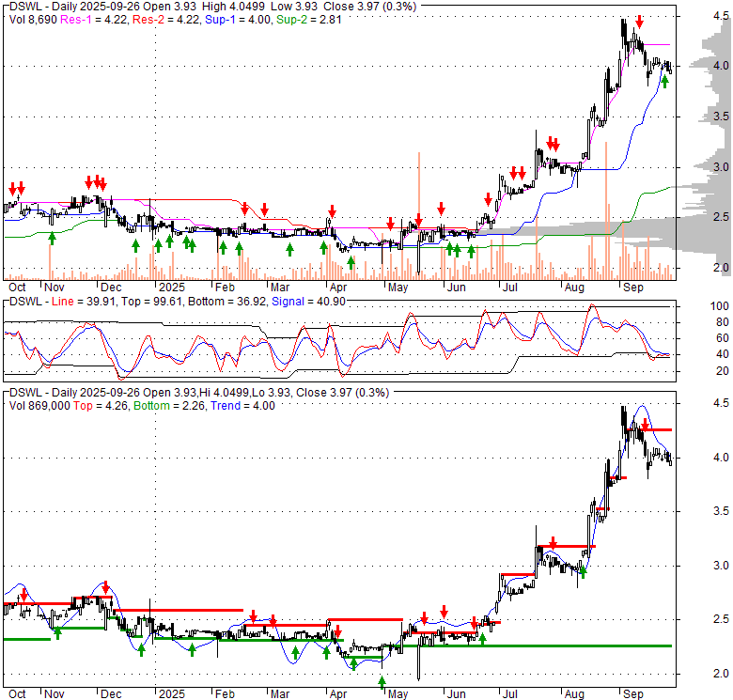Click the 3.5 price label on bottom chart

coord(722,511)
